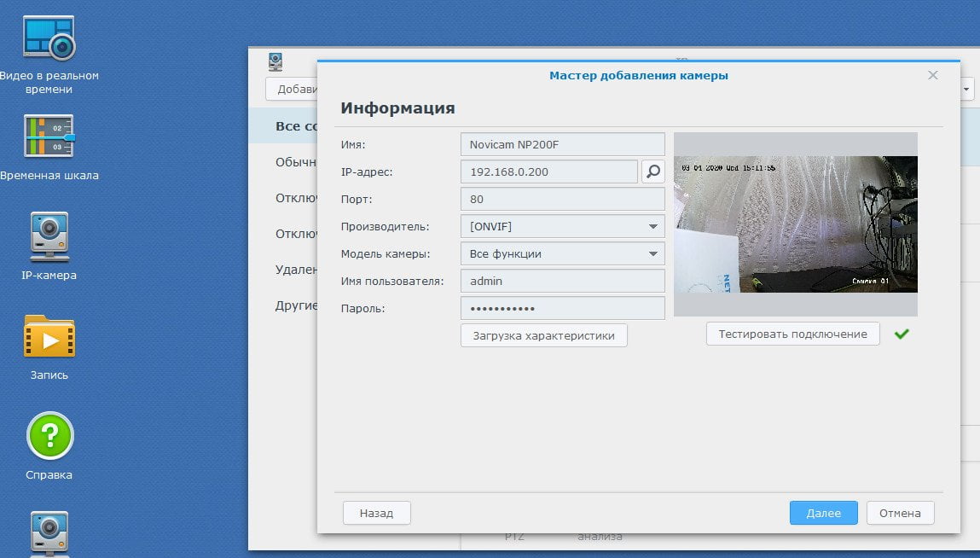Open the Запись recordings folder icon
This screenshot has height=558, width=980.
click(49, 336)
